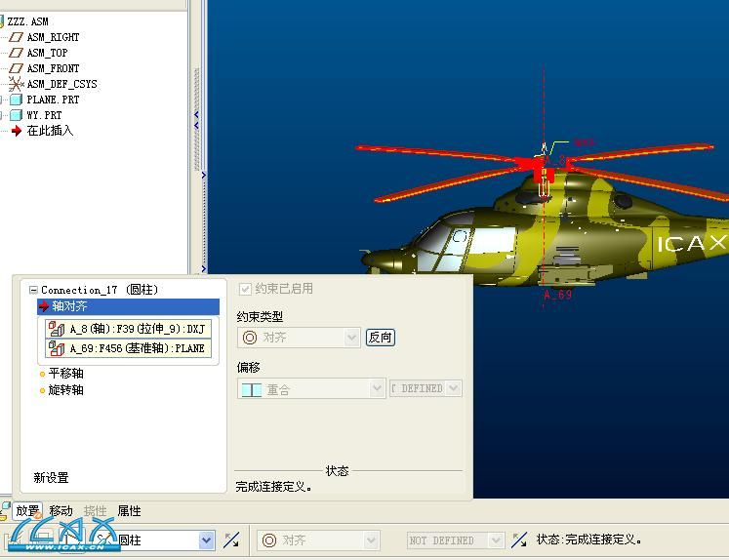Click 新设置 to add a set
The width and height of the screenshot is (729, 560).
51,478
